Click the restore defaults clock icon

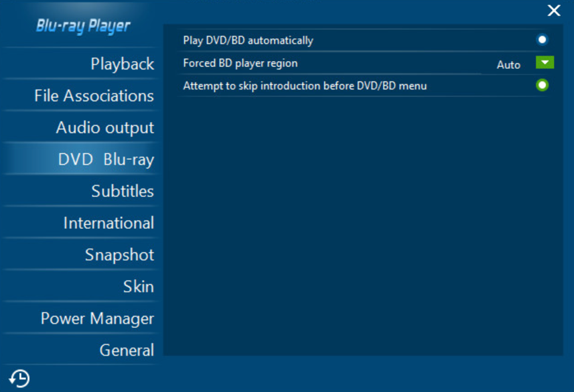pos(19,378)
